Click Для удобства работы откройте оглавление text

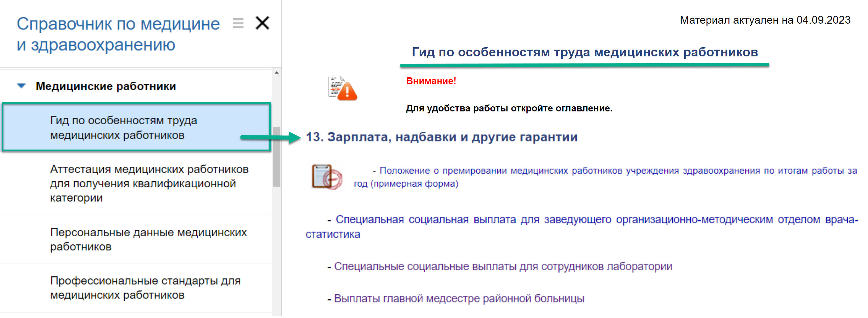pyautogui.click(x=509, y=108)
